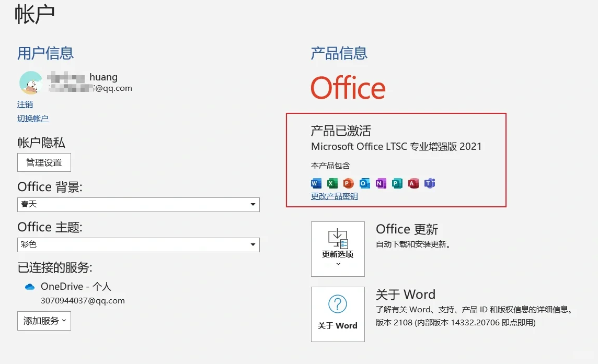
Task: Click the 版本 2108 version text
Action: [456, 322]
